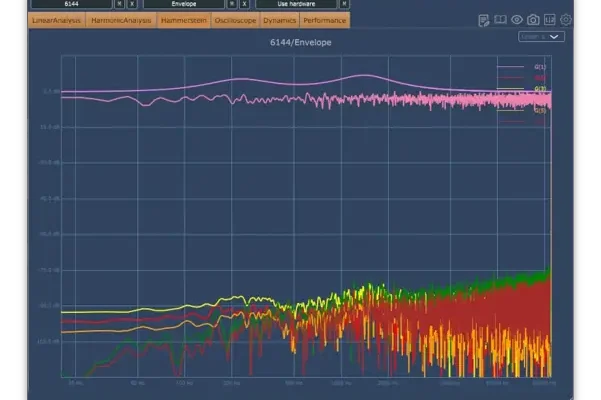This screenshot has height=400, width=601.
Task: Open the notes document icon
Action: 484,20
